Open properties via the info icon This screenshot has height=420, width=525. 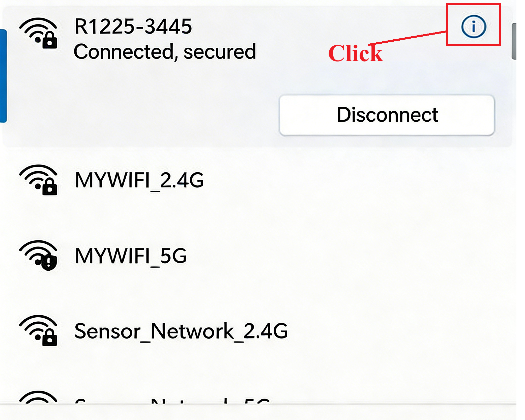tap(473, 26)
